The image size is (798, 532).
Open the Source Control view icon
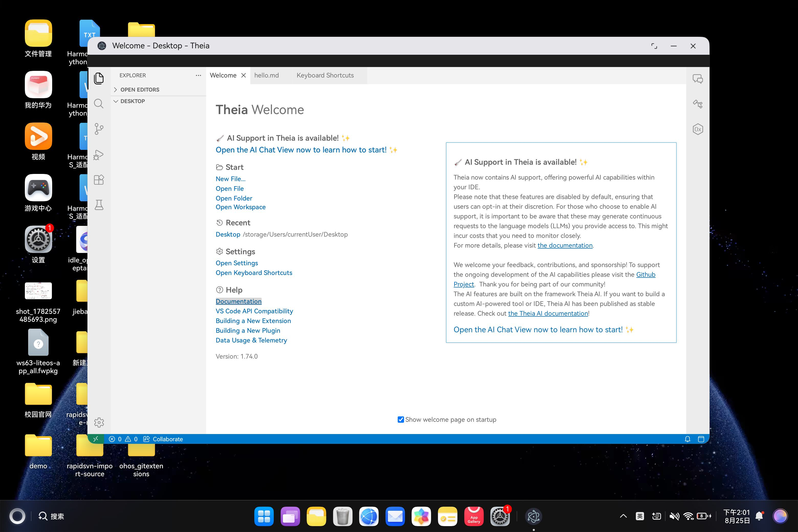(x=99, y=129)
